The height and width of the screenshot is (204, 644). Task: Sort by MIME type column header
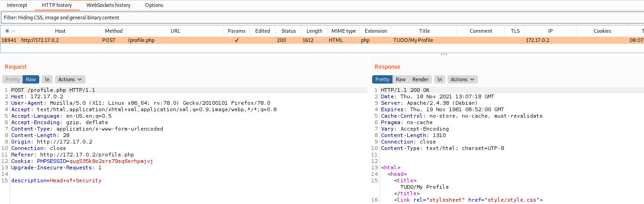coord(343,31)
